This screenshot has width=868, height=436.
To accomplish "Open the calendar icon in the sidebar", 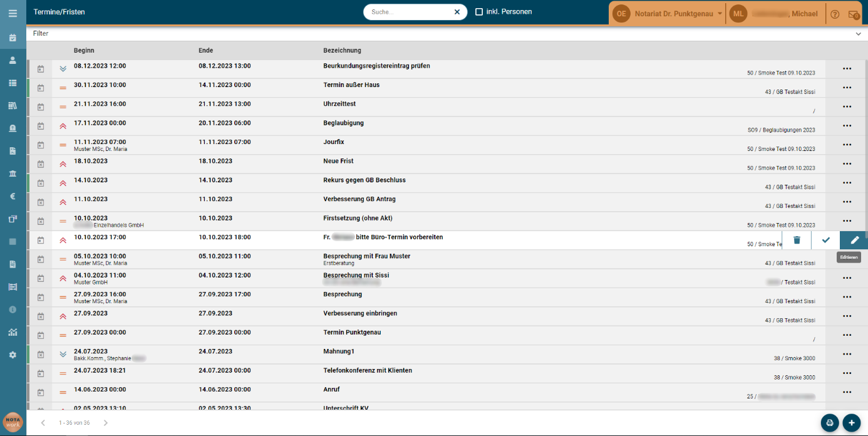I will point(13,38).
